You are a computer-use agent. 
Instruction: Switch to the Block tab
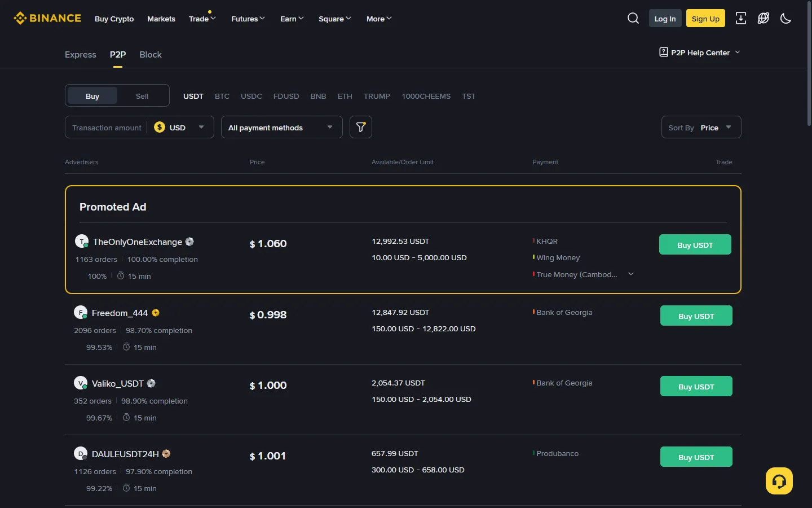click(x=151, y=54)
